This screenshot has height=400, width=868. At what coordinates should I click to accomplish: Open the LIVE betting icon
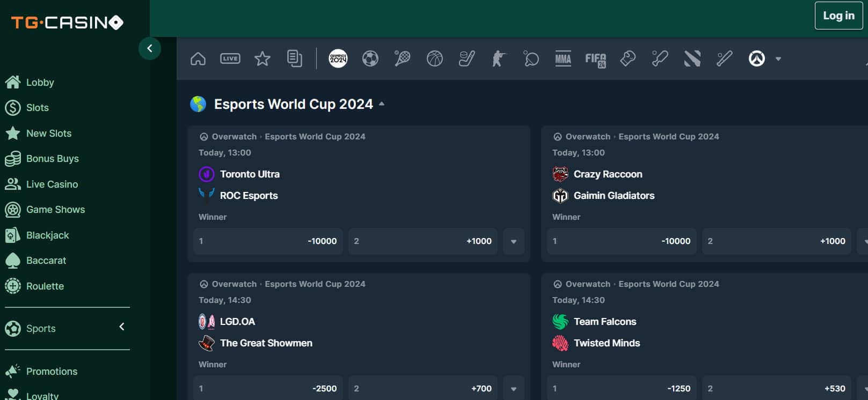[x=230, y=58]
